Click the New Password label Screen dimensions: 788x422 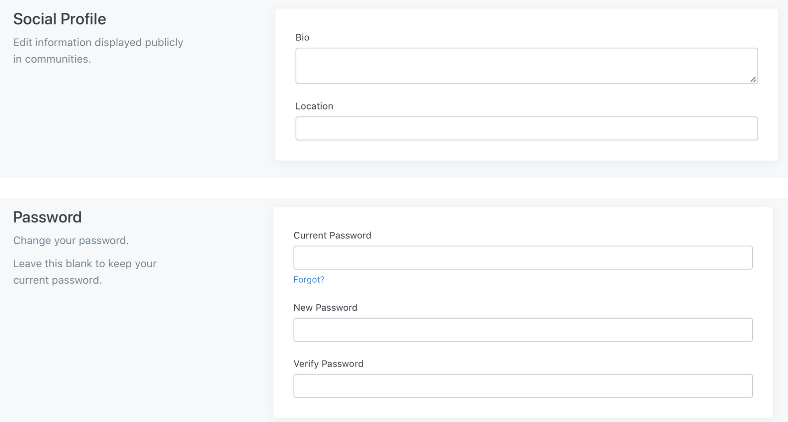tap(325, 308)
